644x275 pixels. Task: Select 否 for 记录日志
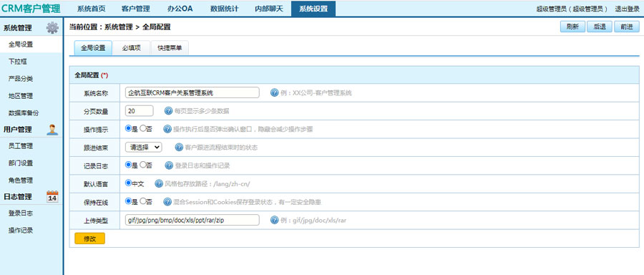142,165
